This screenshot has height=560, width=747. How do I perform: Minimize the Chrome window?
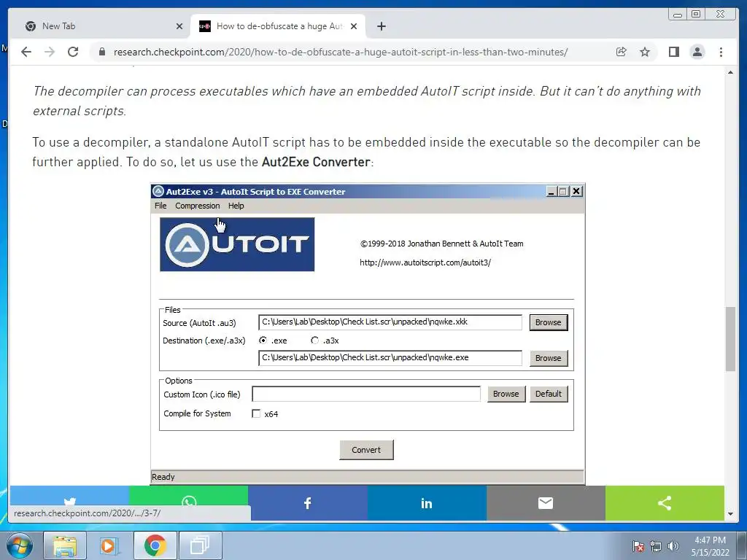(678, 15)
